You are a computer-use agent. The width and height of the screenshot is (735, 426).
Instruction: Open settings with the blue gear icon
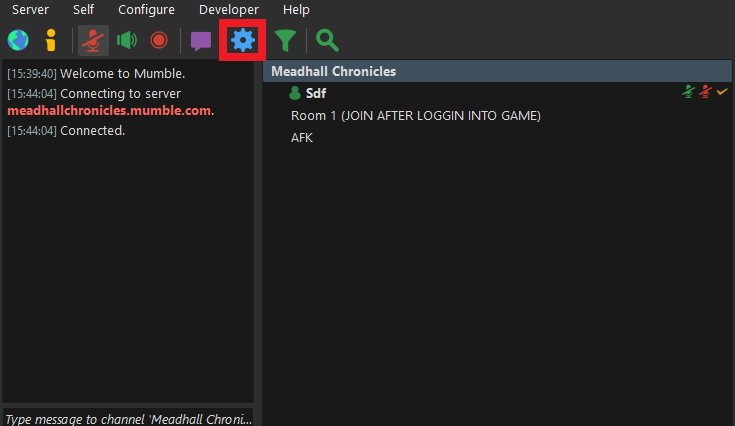pyautogui.click(x=243, y=40)
